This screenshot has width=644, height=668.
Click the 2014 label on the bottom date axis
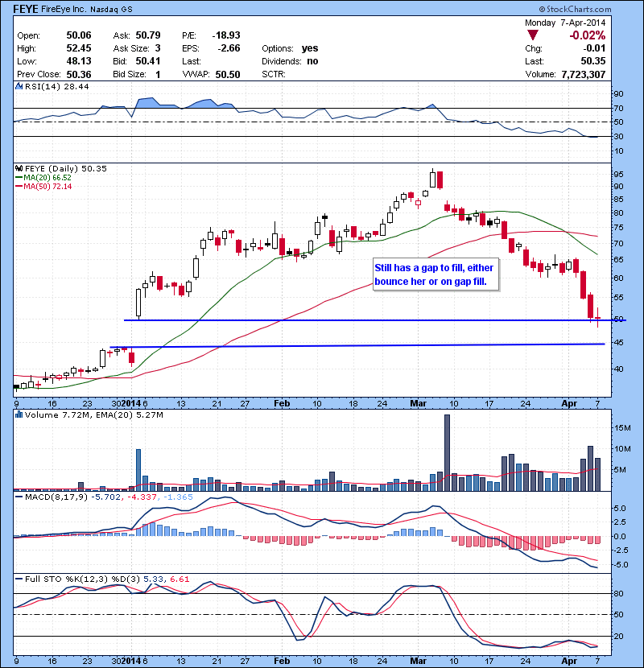pos(131,661)
